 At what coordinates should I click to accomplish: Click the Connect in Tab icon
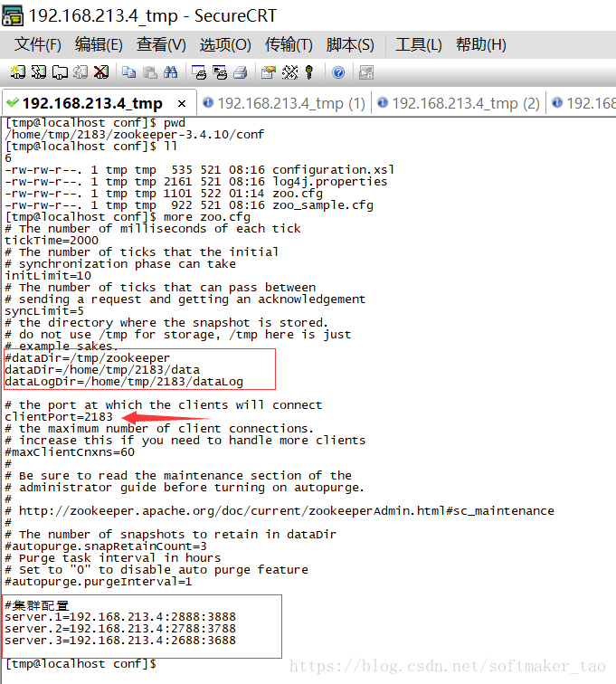[60, 72]
